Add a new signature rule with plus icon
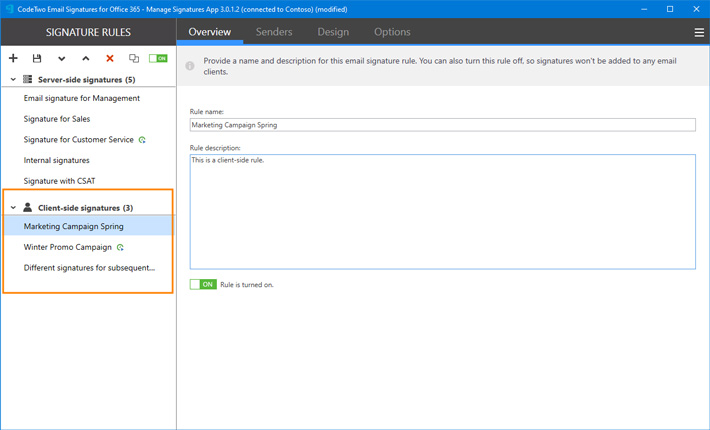710x430 pixels. (x=13, y=58)
